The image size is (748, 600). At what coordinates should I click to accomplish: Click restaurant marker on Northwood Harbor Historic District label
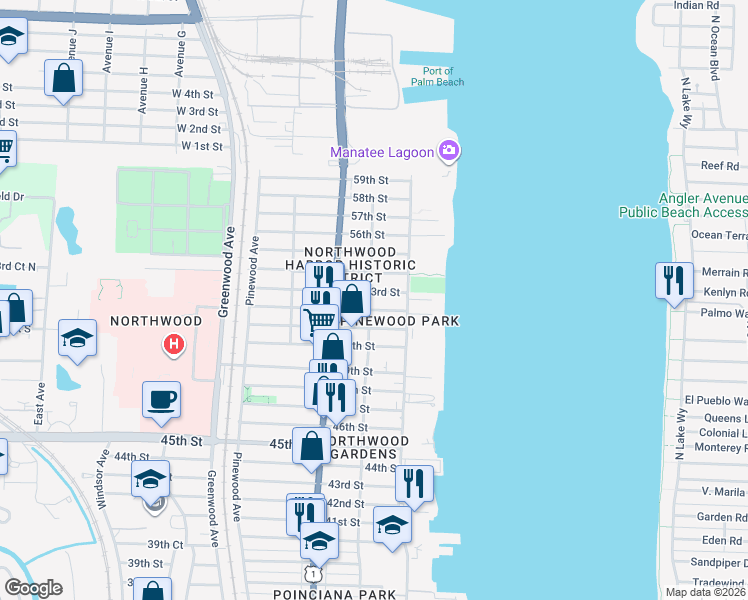(324, 274)
